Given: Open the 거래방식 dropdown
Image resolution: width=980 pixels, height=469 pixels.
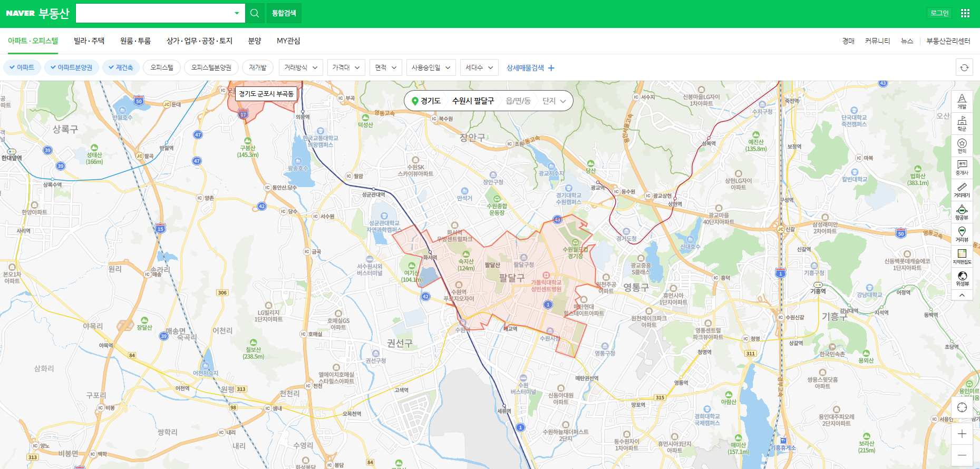Looking at the screenshot, I should click(x=301, y=67).
